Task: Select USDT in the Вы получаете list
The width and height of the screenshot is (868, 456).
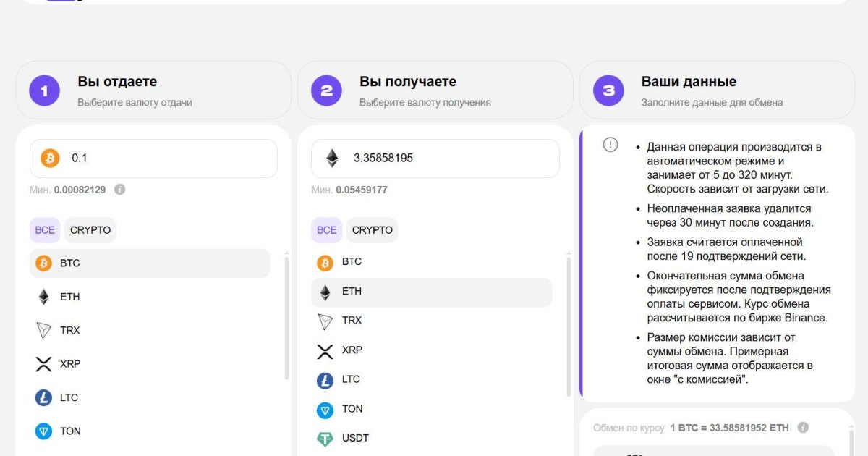Action: click(x=432, y=439)
